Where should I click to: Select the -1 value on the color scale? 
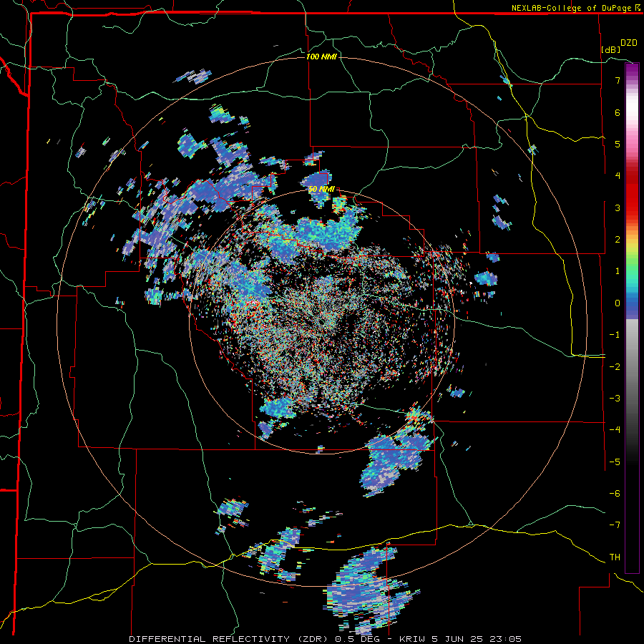click(x=615, y=335)
